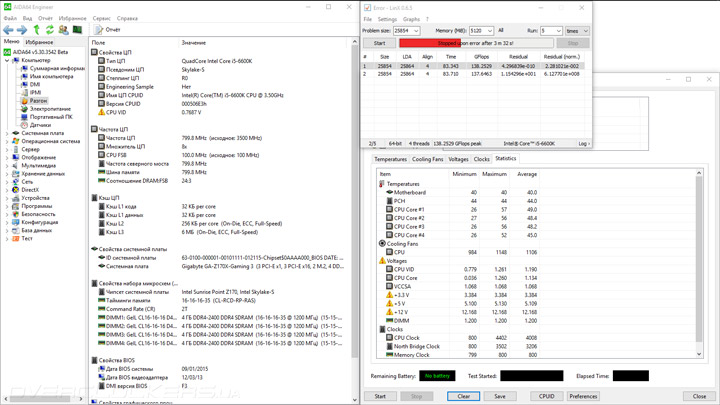Open the Электропитание power tree item

50,109
